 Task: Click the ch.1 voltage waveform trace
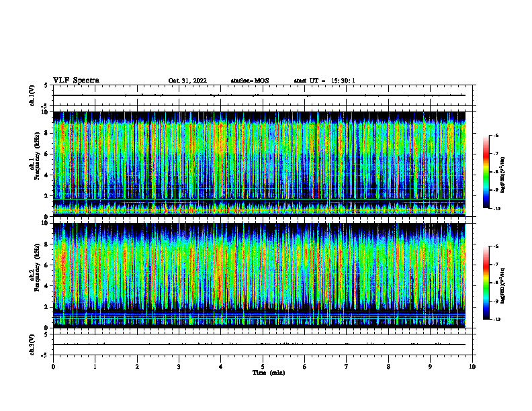259,95
